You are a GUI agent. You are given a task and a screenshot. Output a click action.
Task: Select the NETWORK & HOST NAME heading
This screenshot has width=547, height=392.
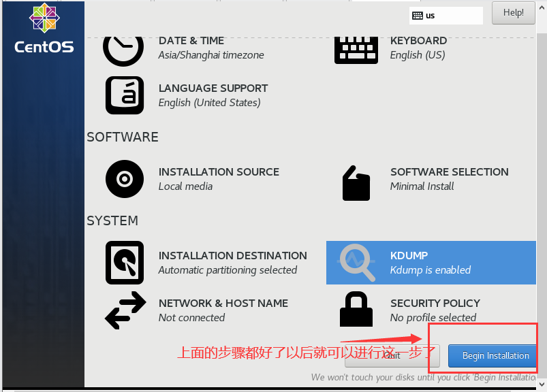(223, 303)
